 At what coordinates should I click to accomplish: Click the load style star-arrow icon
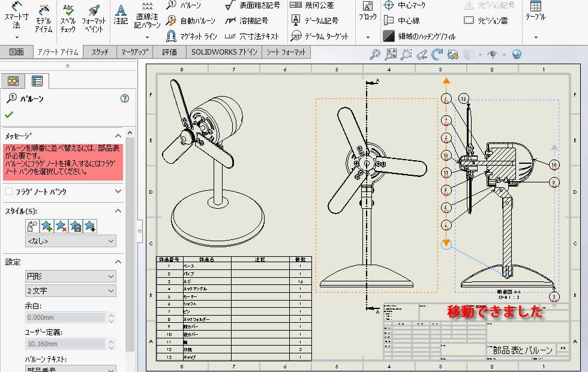click(90, 226)
